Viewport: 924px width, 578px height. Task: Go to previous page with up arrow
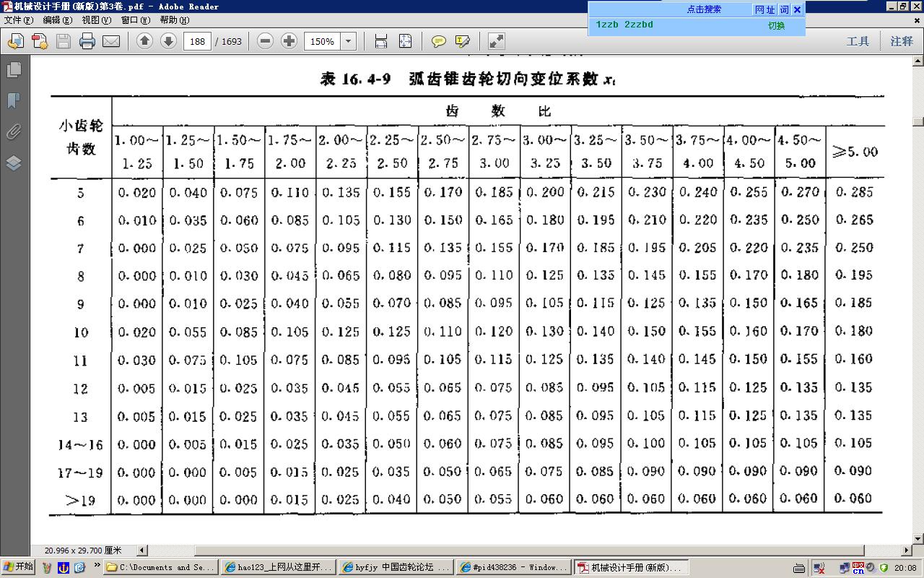pyautogui.click(x=144, y=41)
